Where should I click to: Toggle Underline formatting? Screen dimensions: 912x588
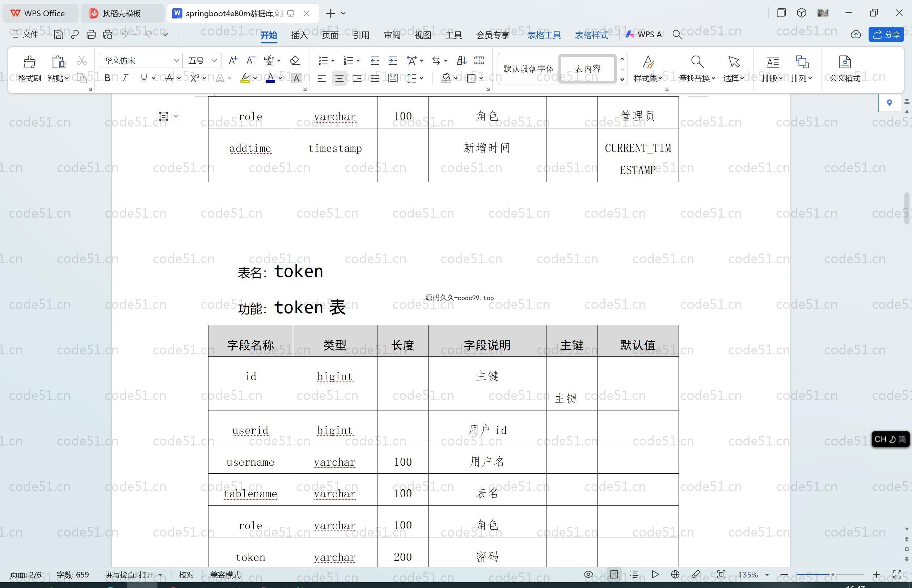click(144, 78)
